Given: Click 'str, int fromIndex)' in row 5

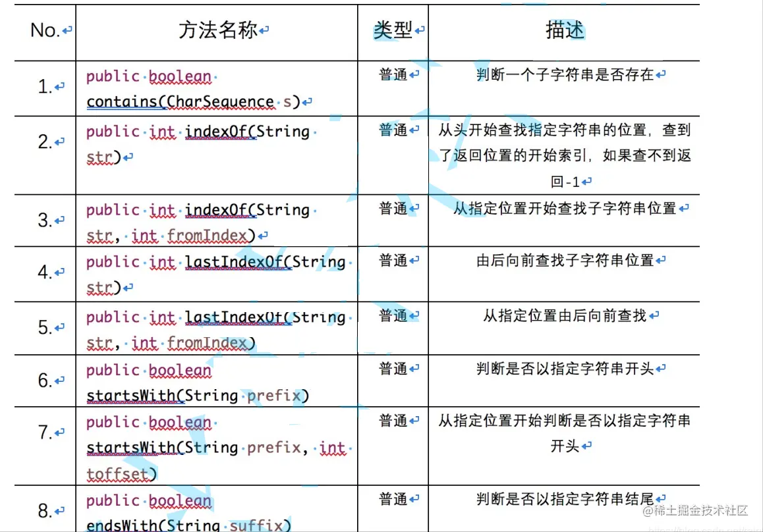Looking at the screenshot, I should (x=171, y=343).
